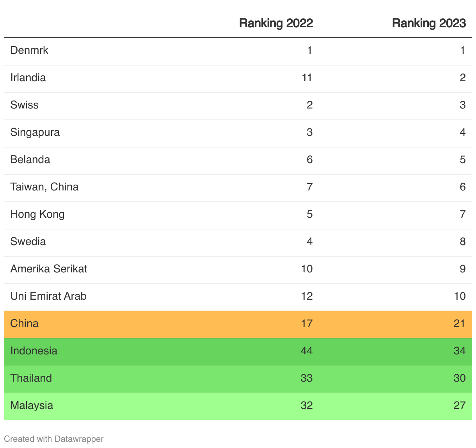This screenshot has height=448, width=476.
Task: Click the orange highlighted China label
Action: (x=25, y=324)
